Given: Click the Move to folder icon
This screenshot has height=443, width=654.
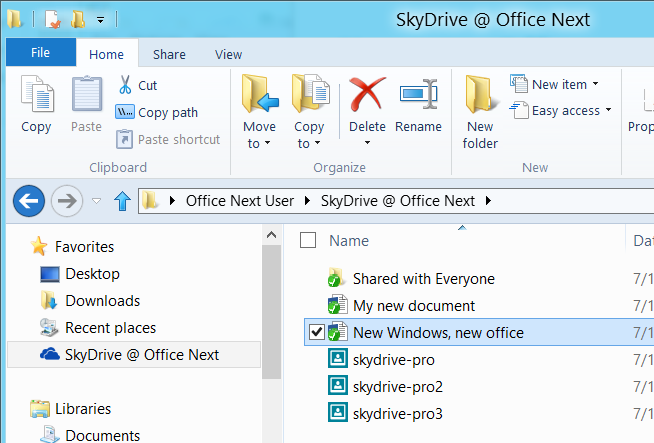Looking at the screenshot, I should point(259,94).
